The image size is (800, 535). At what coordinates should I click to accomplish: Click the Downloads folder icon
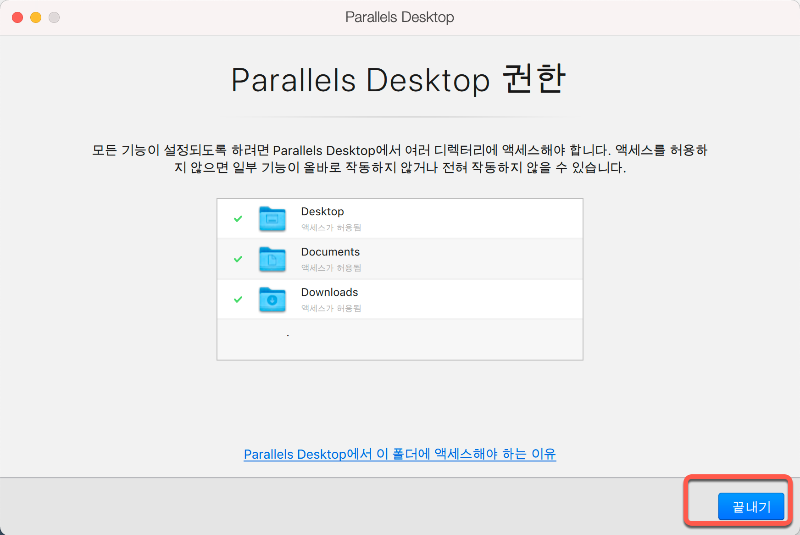(272, 299)
